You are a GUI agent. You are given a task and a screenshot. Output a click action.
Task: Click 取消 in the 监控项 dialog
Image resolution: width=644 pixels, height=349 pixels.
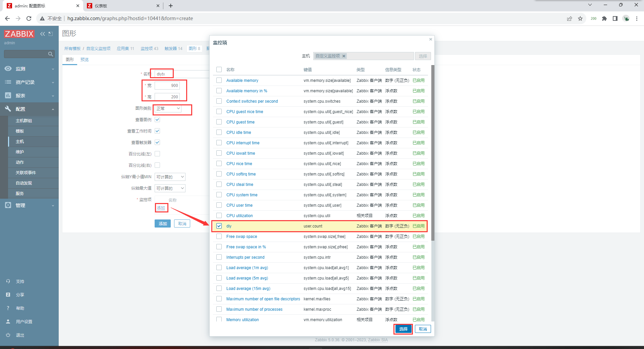click(x=423, y=329)
